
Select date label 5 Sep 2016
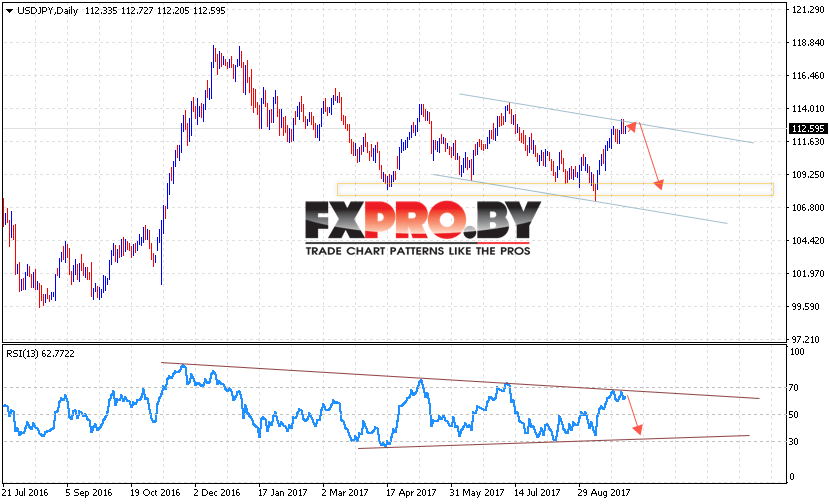(89, 492)
